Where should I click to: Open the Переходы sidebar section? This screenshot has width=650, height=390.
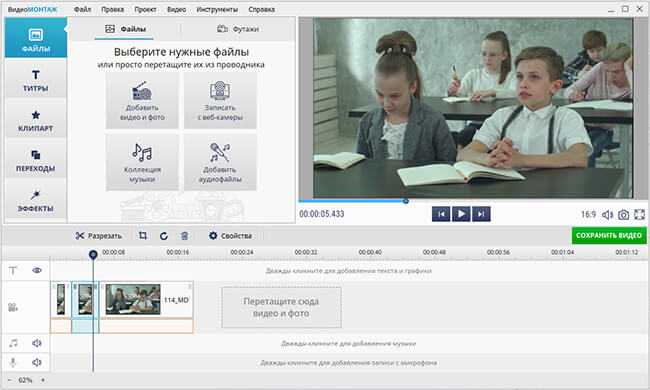36,160
